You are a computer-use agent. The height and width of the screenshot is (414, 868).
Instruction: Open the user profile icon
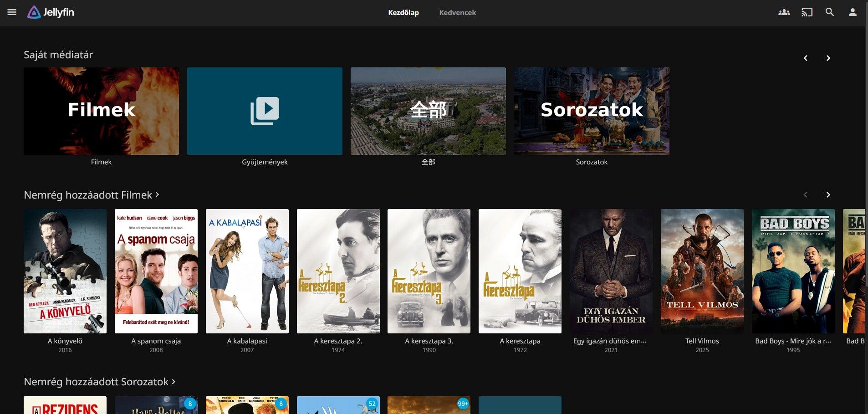853,12
